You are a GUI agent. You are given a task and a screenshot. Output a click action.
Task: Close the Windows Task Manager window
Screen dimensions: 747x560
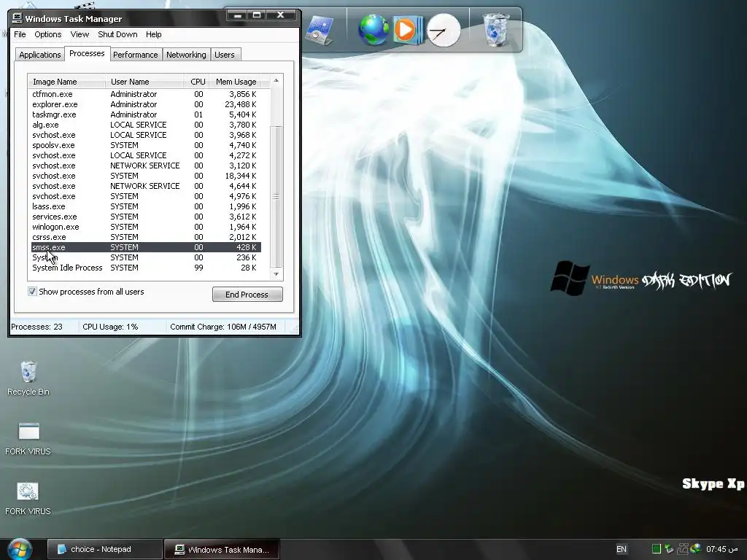[281, 15]
